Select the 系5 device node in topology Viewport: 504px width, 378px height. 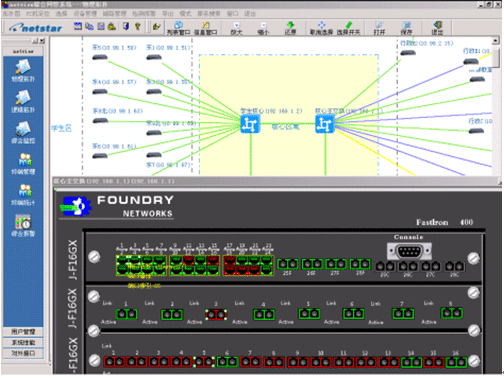point(100,58)
